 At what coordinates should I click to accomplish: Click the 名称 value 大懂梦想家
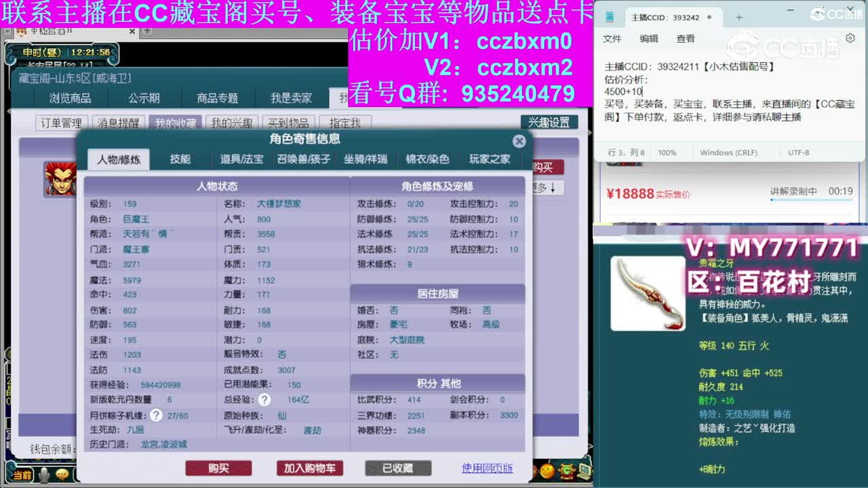pyautogui.click(x=279, y=203)
